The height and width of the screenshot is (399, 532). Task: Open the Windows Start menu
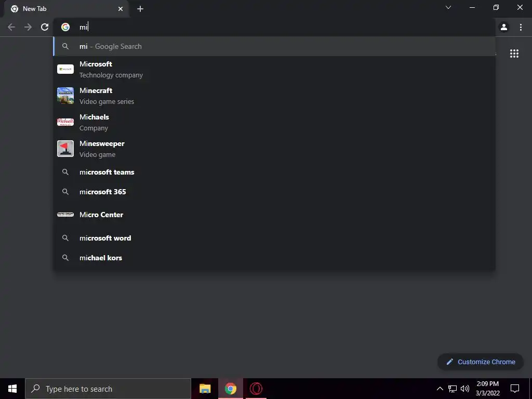[x=12, y=389]
